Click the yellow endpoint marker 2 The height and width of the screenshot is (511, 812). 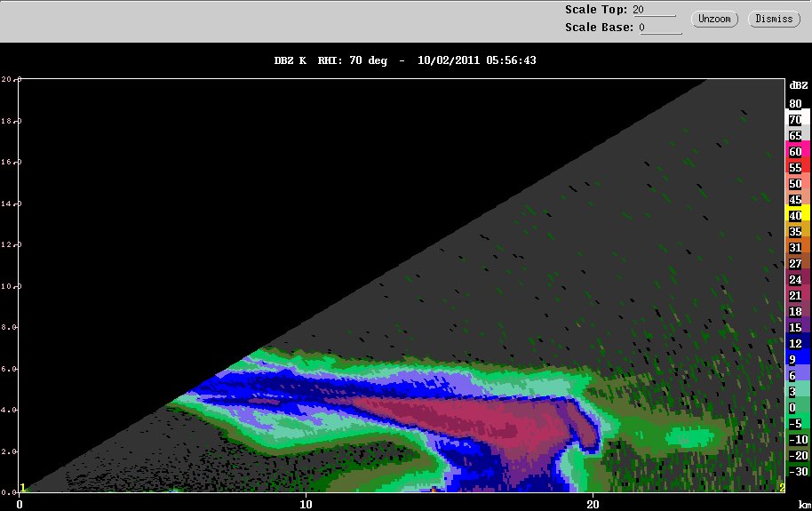(782, 488)
